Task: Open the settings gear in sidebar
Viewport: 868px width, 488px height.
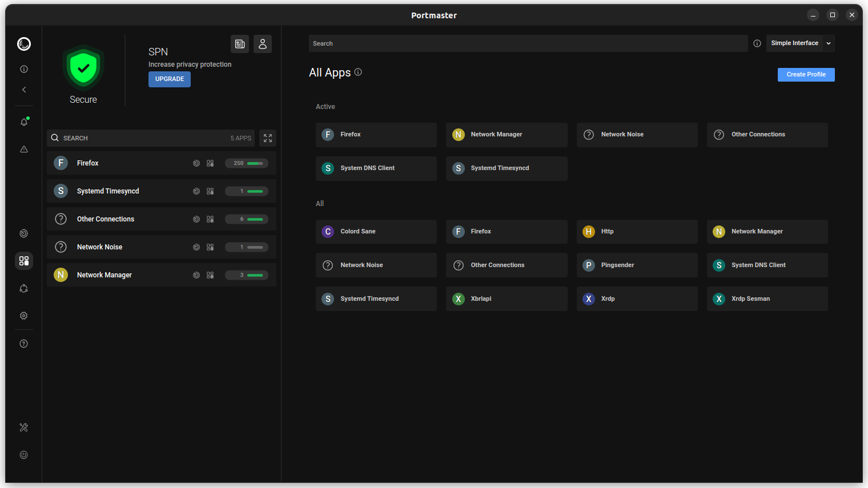Action: pos(24,316)
